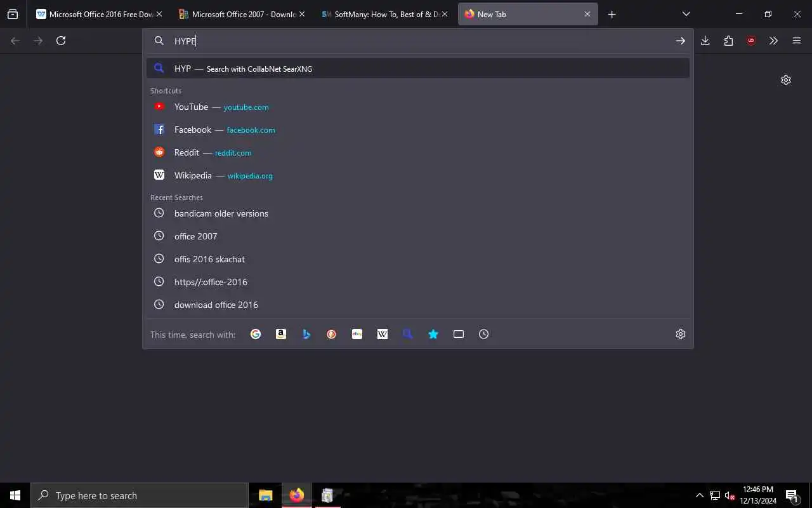The image size is (812, 508).
Task: Search bookmarks using the star icon
Action: coord(433,334)
